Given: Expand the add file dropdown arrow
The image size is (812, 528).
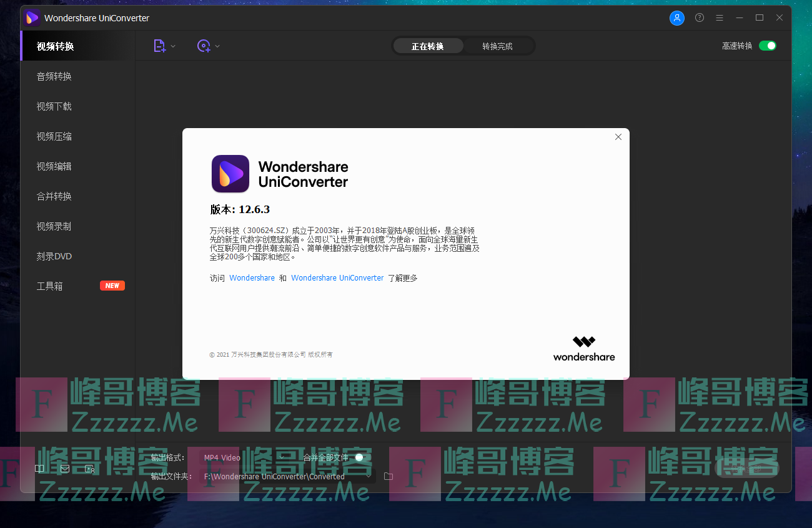Looking at the screenshot, I should tap(174, 46).
